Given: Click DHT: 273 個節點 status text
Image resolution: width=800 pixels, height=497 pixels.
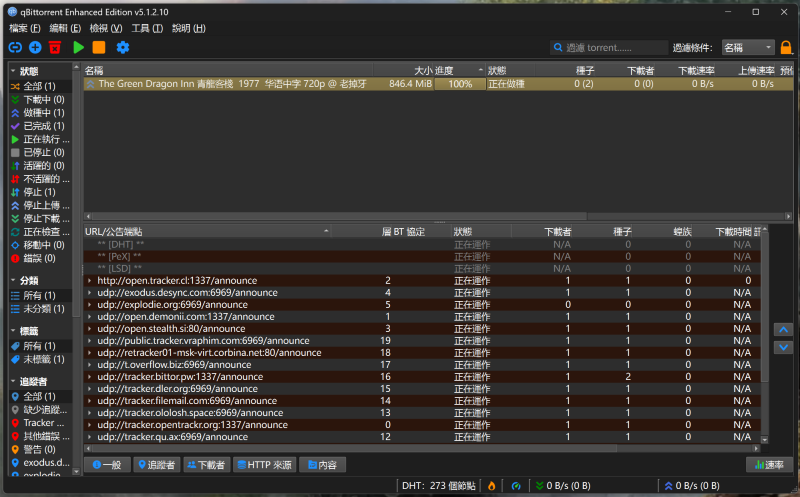Looking at the screenshot, I should [438, 486].
